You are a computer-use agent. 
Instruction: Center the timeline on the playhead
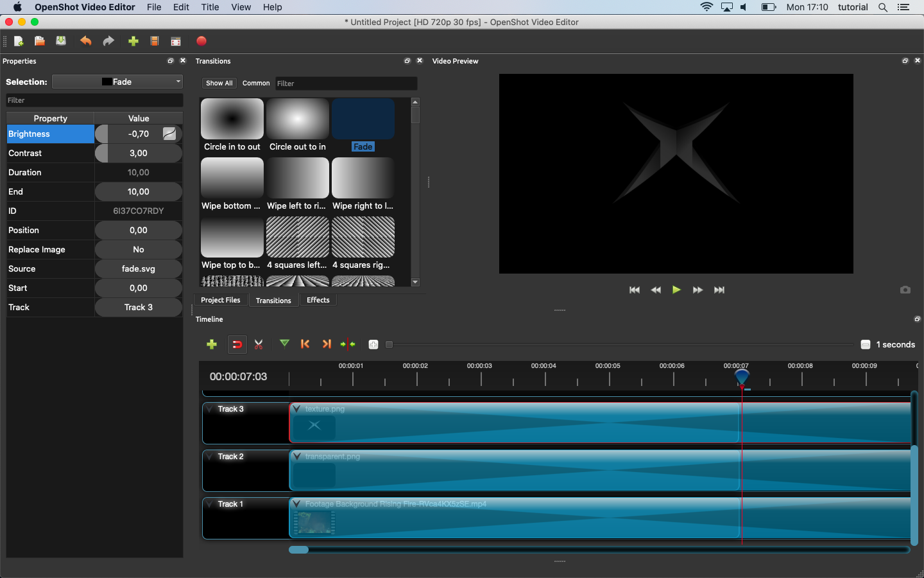(348, 344)
